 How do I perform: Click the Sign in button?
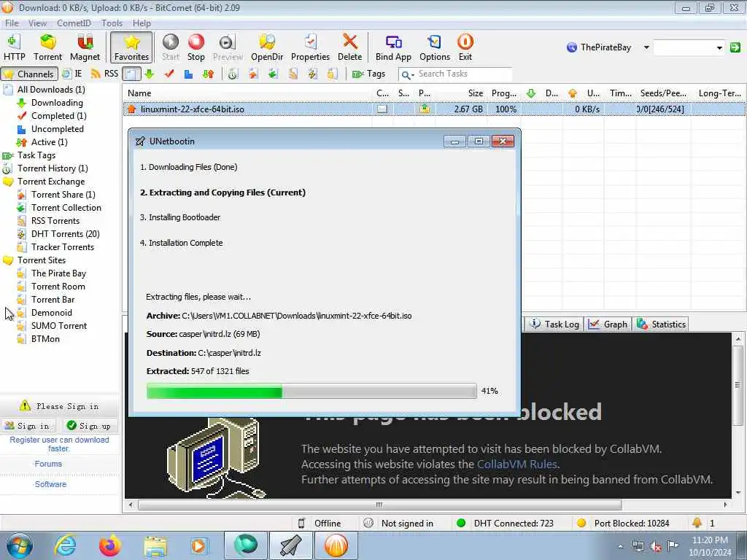tap(28, 426)
